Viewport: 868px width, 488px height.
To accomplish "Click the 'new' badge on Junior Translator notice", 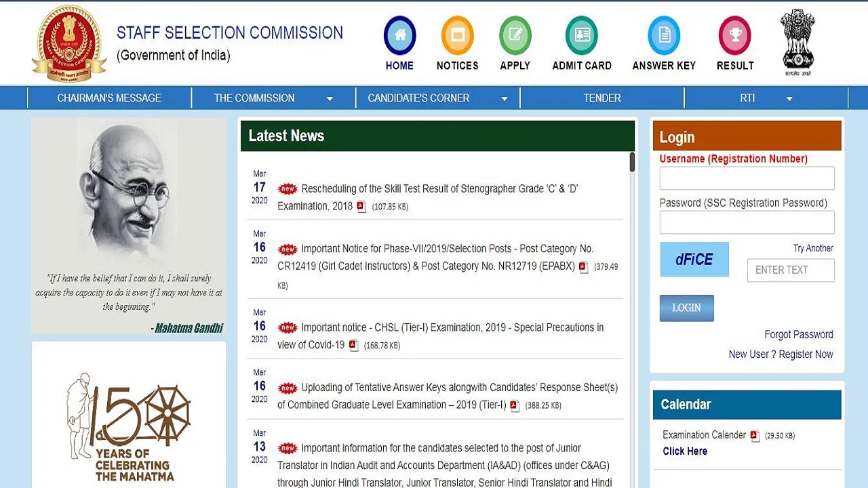I will click(288, 449).
